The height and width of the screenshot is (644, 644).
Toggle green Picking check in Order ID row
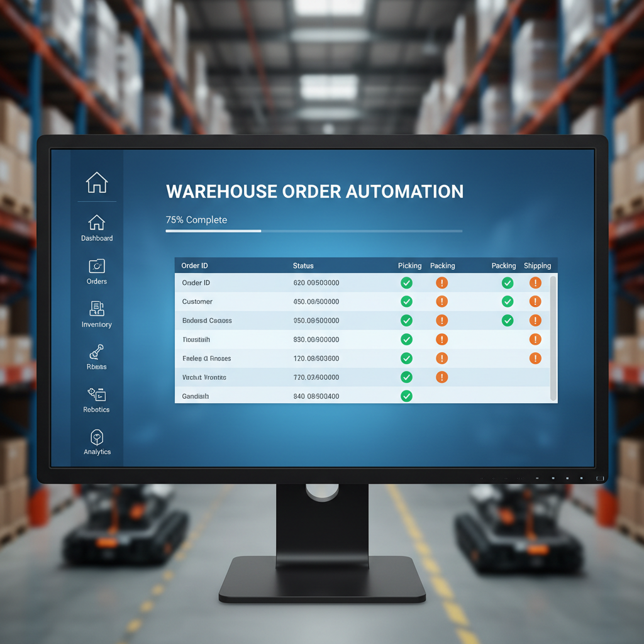407,283
